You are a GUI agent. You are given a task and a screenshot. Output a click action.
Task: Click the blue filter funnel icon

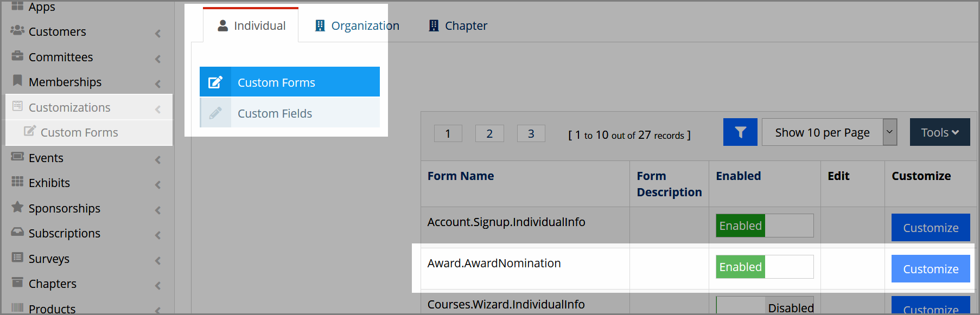(740, 132)
